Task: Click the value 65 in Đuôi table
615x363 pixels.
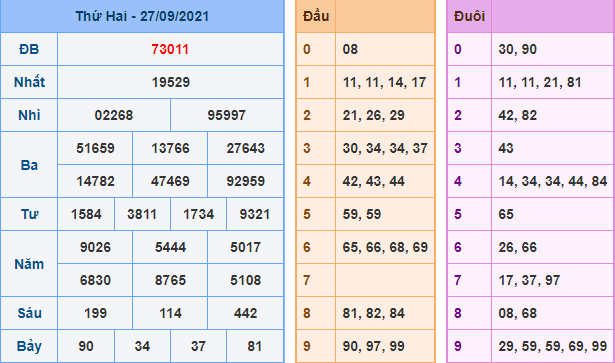Action: click(x=506, y=214)
